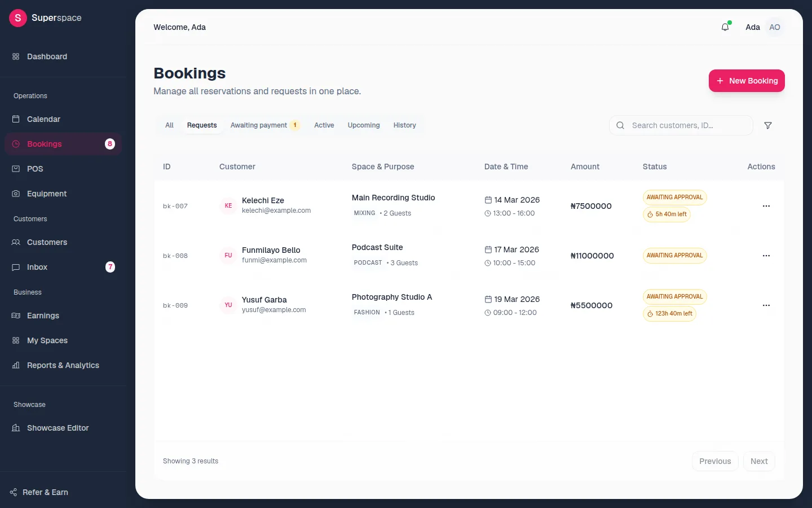Click Awaiting Approval status for bk-008
The height and width of the screenshot is (508, 812).
(x=674, y=256)
